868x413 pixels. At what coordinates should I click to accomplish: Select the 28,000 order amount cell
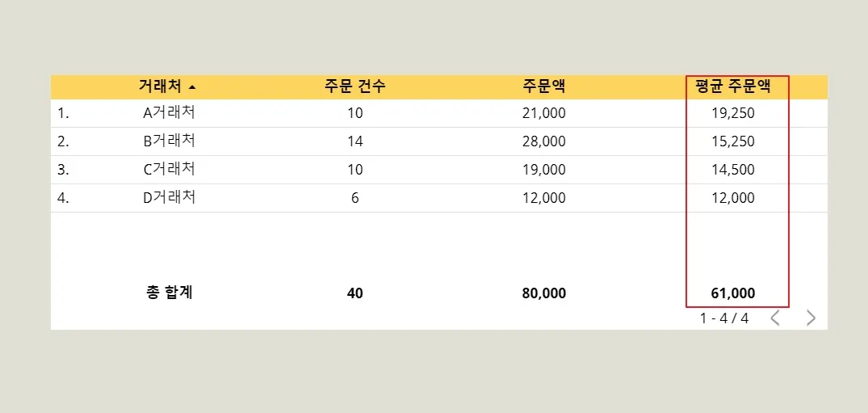point(543,142)
